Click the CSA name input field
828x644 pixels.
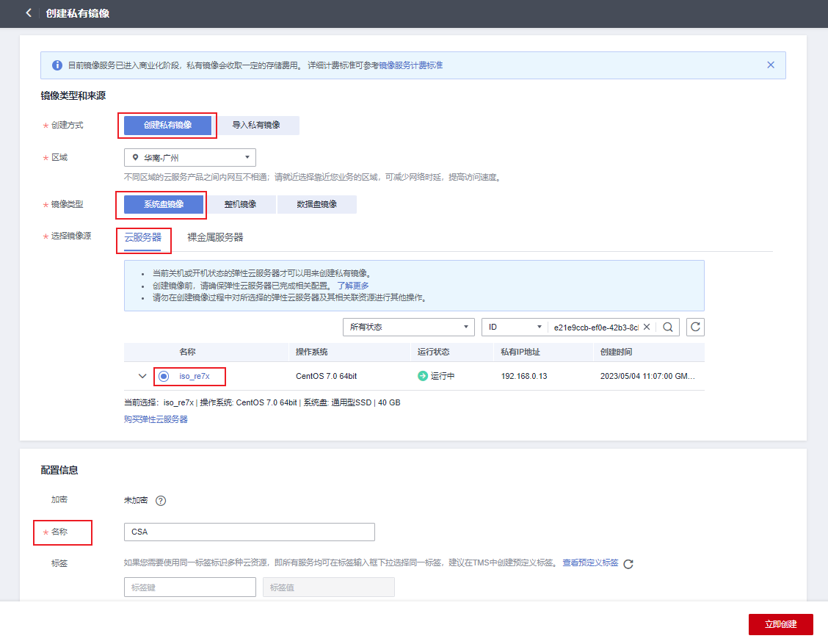point(248,532)
